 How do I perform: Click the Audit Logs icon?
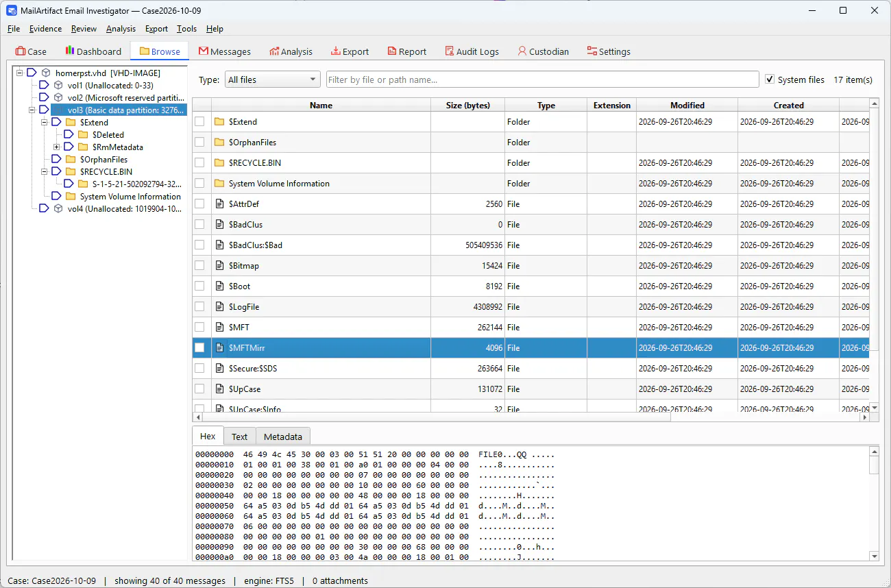(x=450, y=51)
